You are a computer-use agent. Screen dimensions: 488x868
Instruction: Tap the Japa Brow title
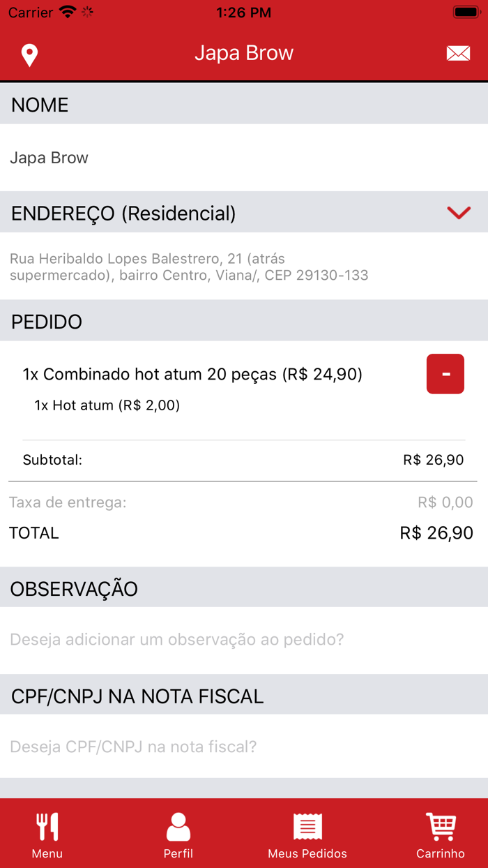[x=244, y=52]
